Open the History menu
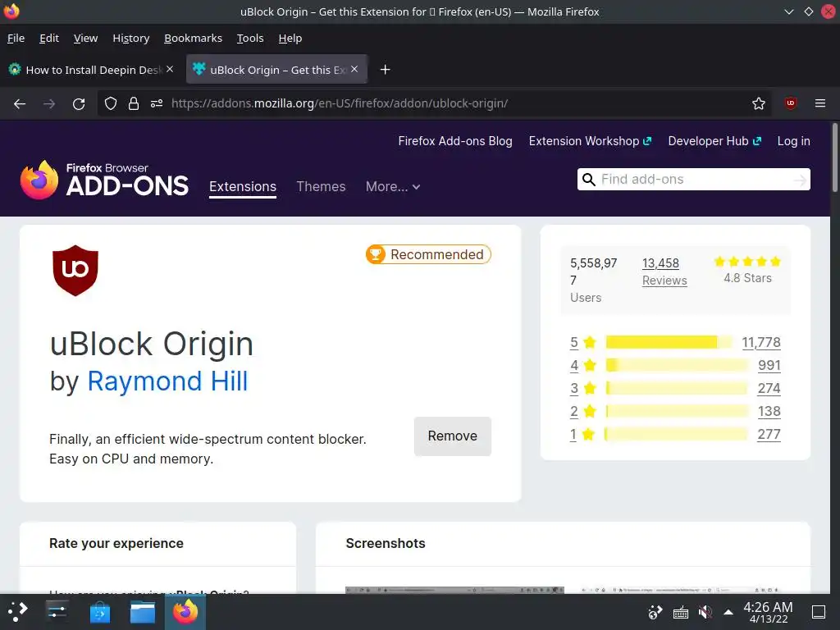 pos(130,38)
